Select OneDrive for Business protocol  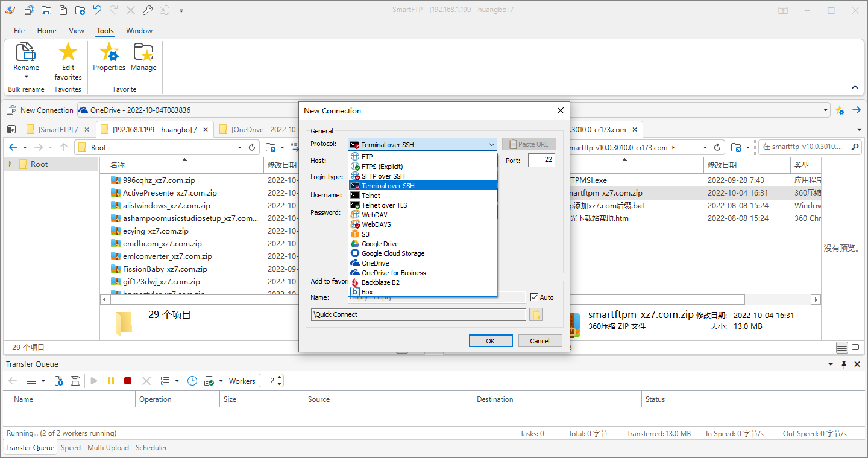[x=423, y=273]
